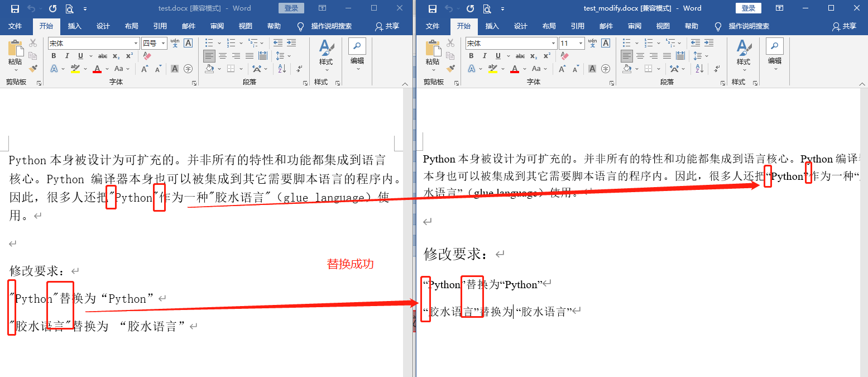Open change case Aa dropdown in test_modify.docx
The width and height of the screenshot is (868, 377).
pyautogui.click(x=539, y=69)
